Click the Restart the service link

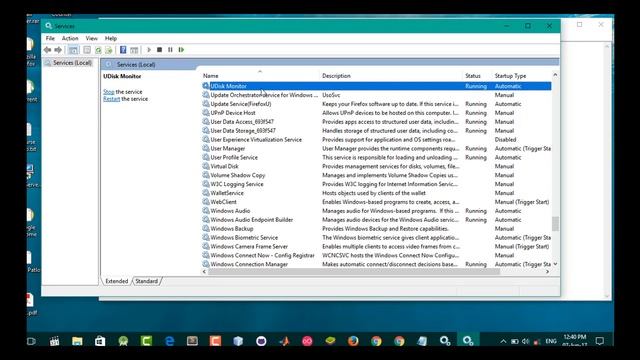tap(111, 99)
